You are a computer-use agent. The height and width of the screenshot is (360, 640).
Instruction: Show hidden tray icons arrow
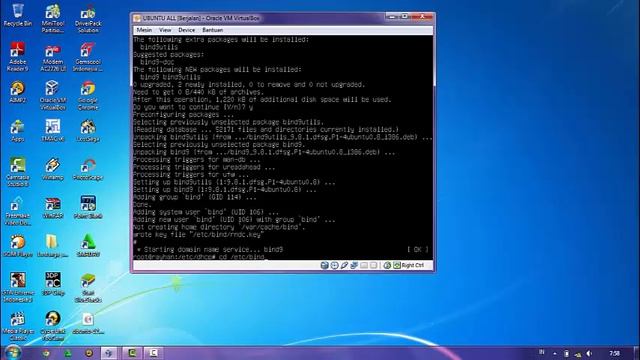[555, 353]
